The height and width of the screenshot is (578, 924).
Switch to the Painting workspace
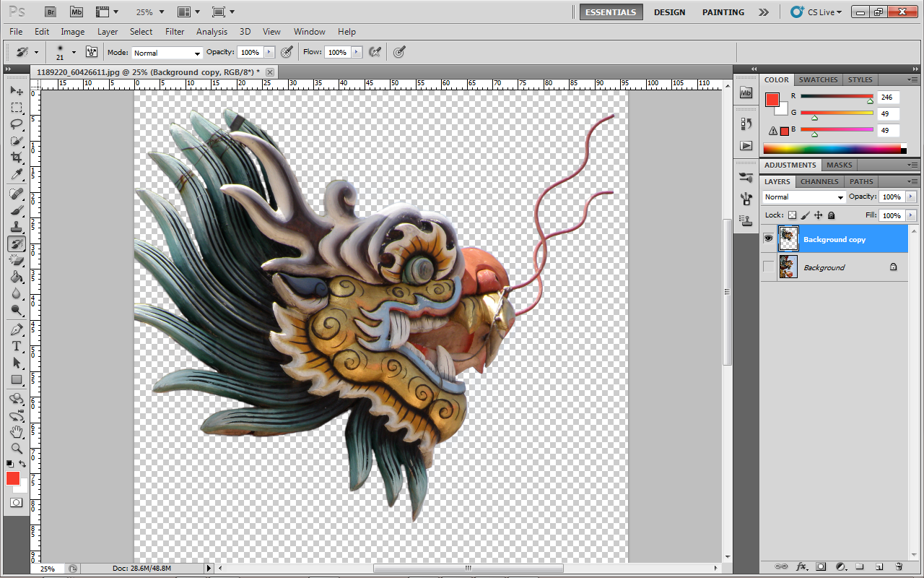pyautogui.click(x=723, y=12)
